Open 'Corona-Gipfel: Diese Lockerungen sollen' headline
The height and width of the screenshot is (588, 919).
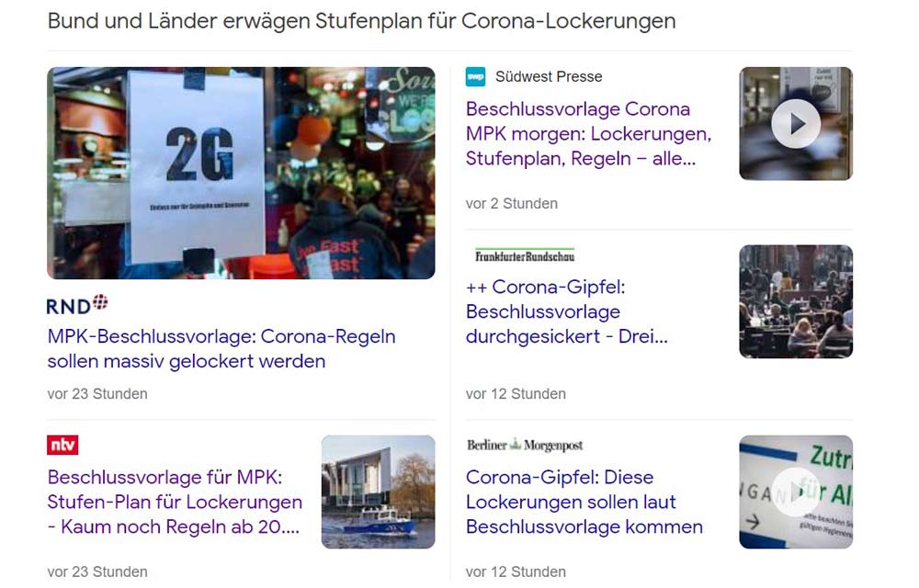click(584, 502)
